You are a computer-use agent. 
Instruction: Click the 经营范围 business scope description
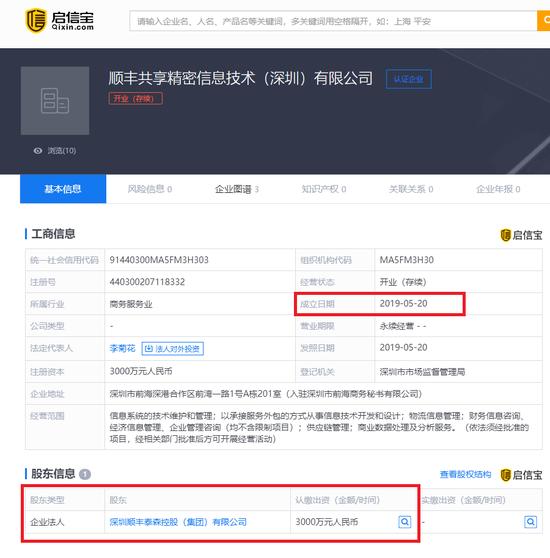click(319, 427)
